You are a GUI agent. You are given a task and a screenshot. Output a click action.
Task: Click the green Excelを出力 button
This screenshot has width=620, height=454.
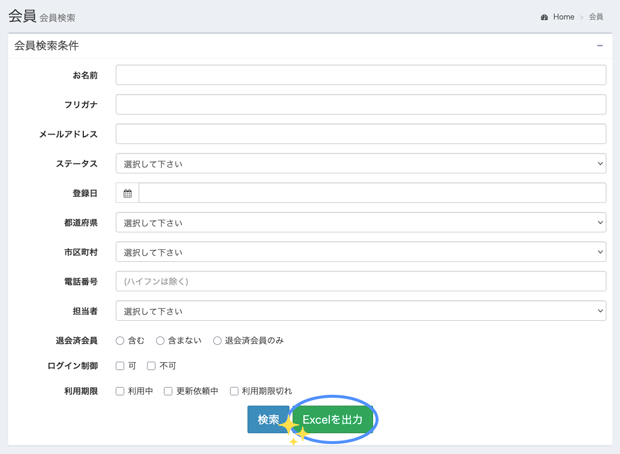(333, 419)
